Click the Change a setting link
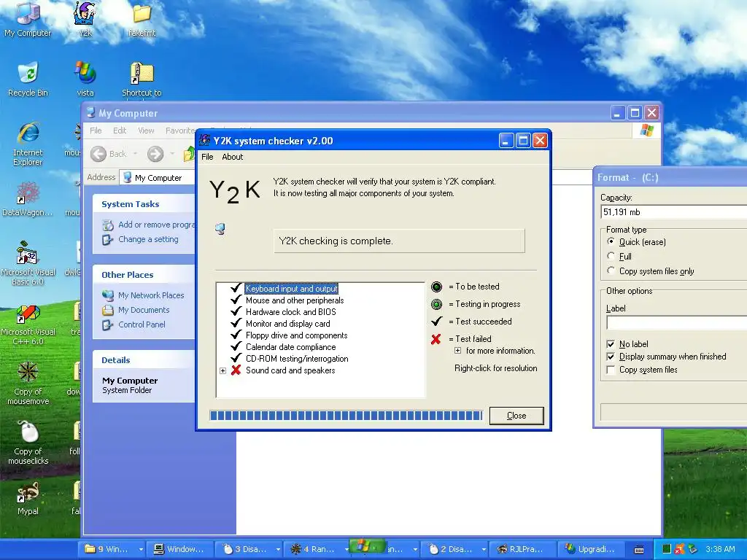The image size is (747, 560). click(148, 239)
